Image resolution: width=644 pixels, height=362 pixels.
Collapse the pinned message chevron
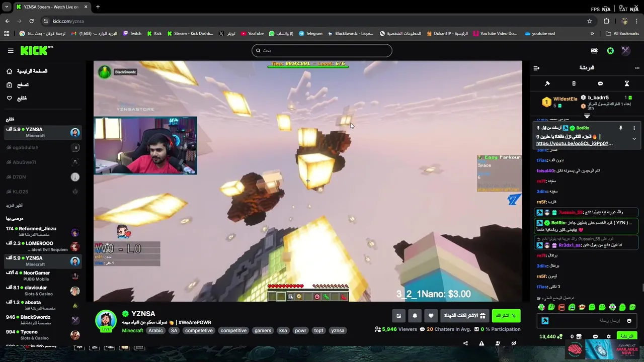point(634,139)
